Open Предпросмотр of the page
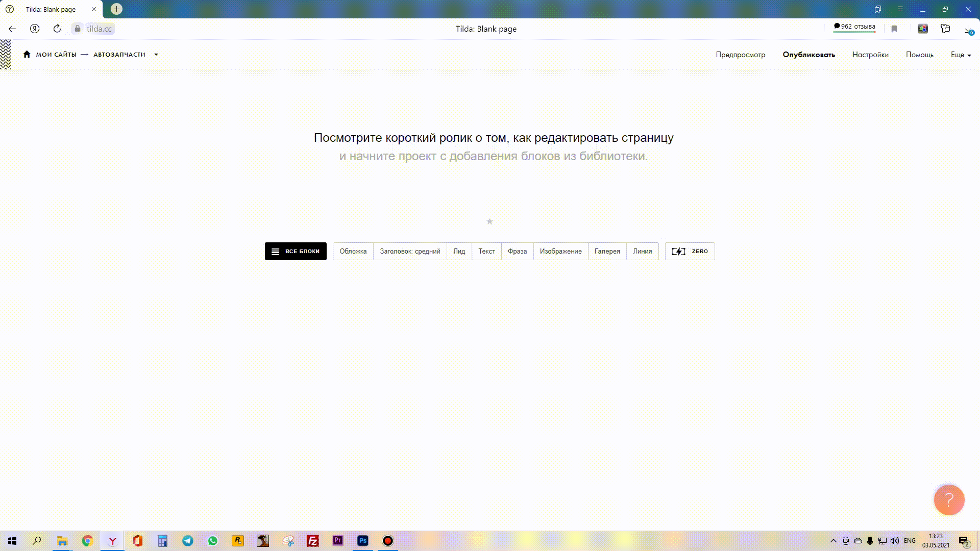Image resolution: width=980 pixels, height=551 pixels. 740,55
